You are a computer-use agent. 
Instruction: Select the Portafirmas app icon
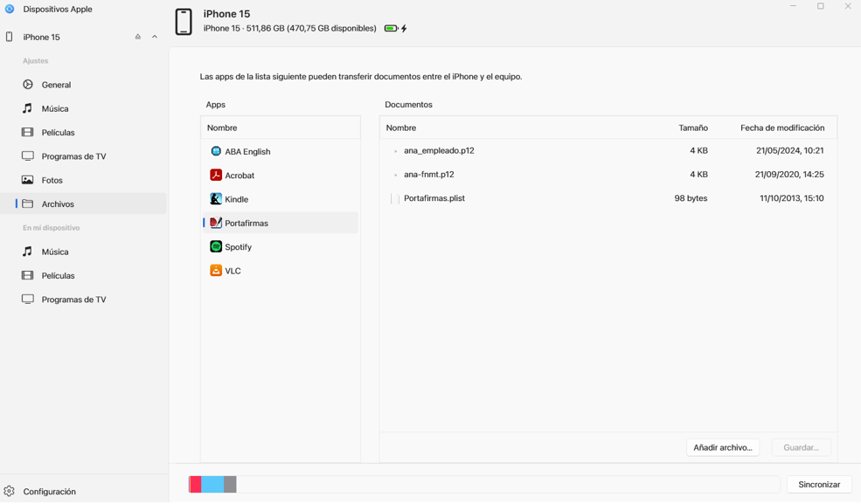216,223
